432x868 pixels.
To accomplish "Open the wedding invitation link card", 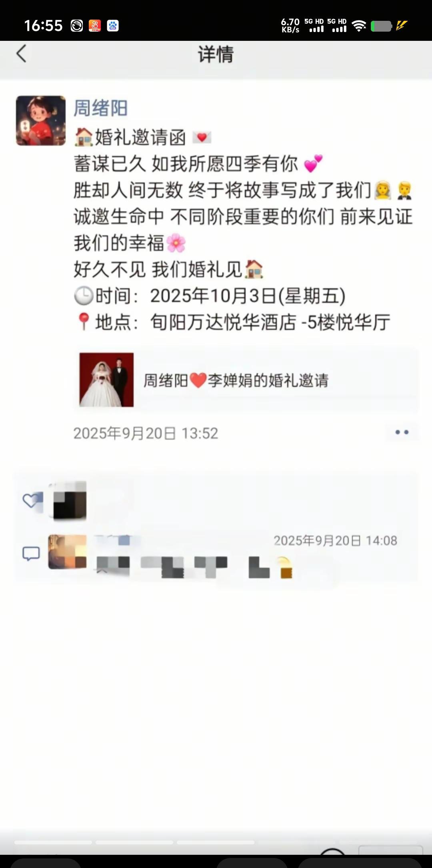I will [x=246, y=380].
